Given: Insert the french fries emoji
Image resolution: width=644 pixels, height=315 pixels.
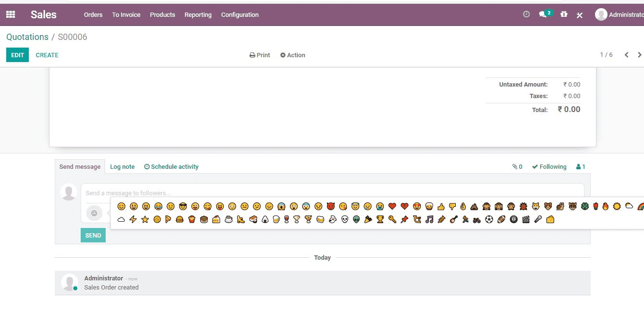Looking at the screenshot, I should click(192, 219).
